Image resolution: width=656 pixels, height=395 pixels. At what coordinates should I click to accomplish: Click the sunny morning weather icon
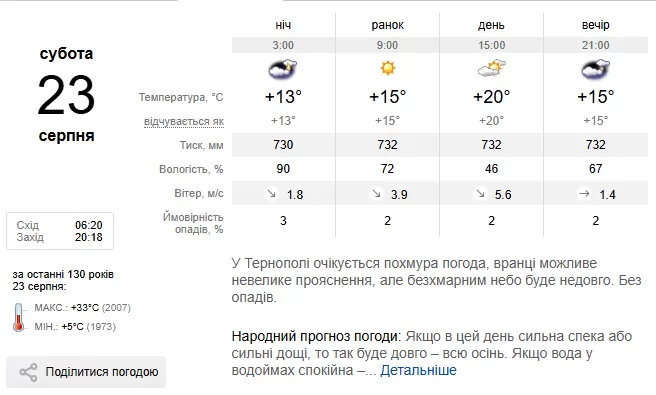[387, 68]
